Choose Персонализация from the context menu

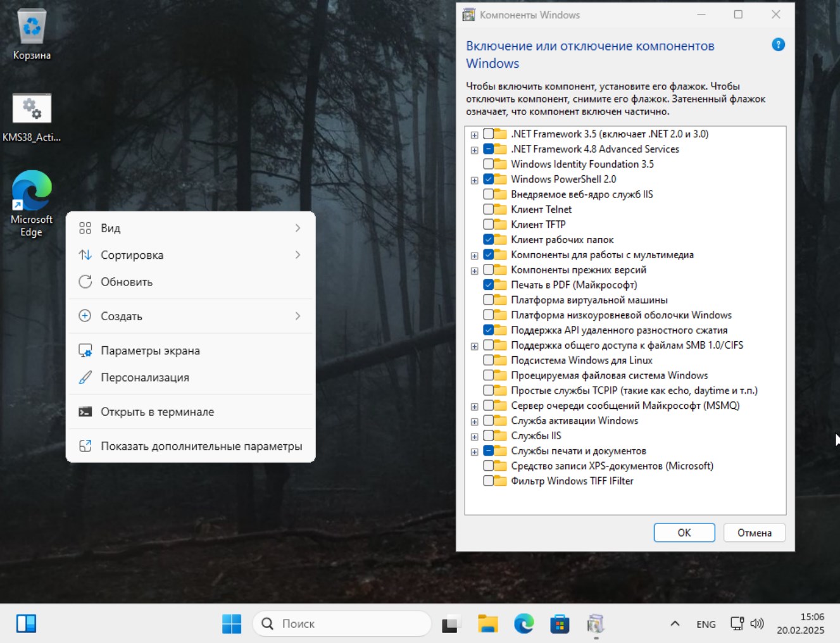pos(191,377)
